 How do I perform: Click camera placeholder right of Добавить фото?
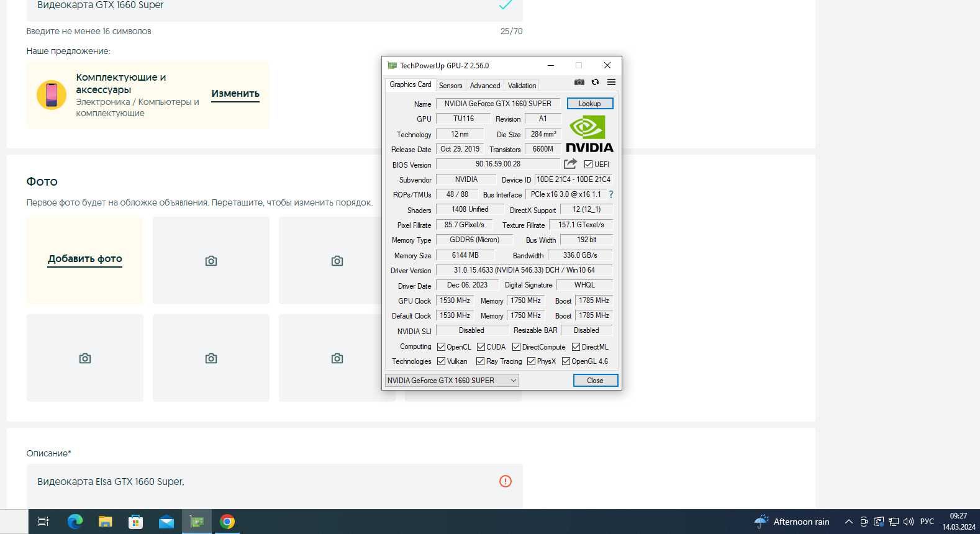[x=211, y=260]
